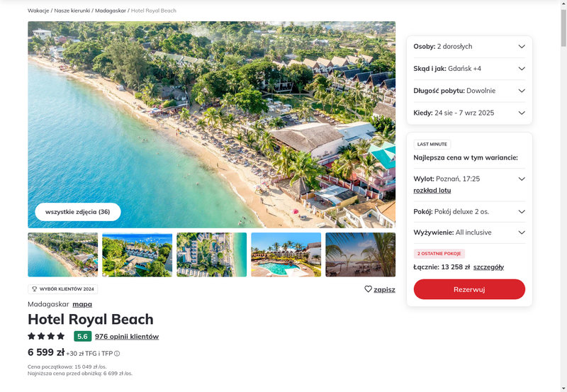Open Nasze kierunki in the breadcrumb

tap(72, 11)
